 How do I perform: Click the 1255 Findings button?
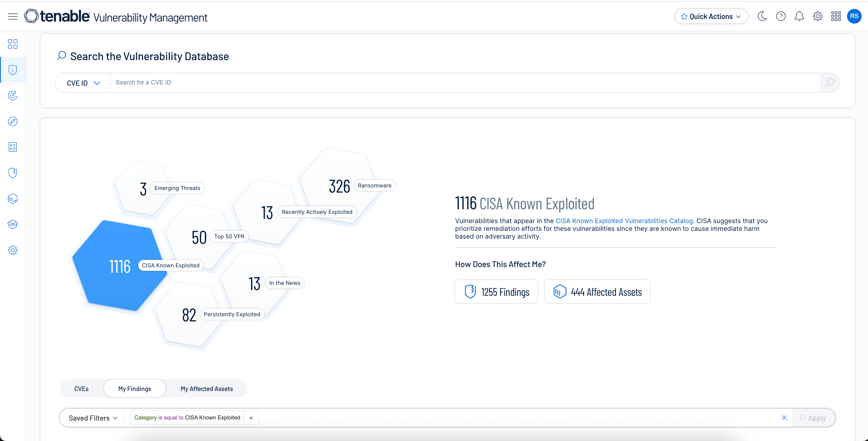pos(496,292)
